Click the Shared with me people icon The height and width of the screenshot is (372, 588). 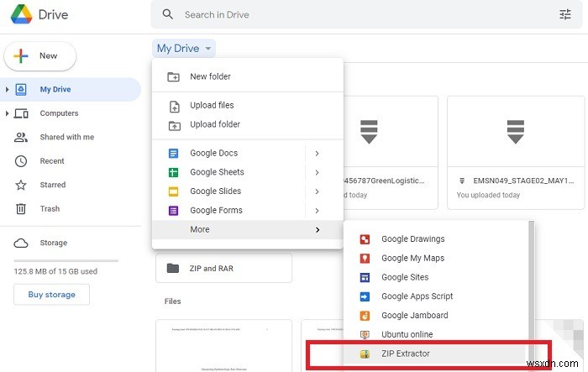click(x=21, y=137)
